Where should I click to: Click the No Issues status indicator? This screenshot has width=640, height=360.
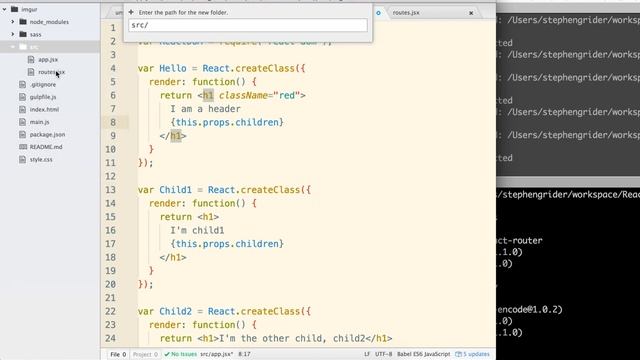180,354
